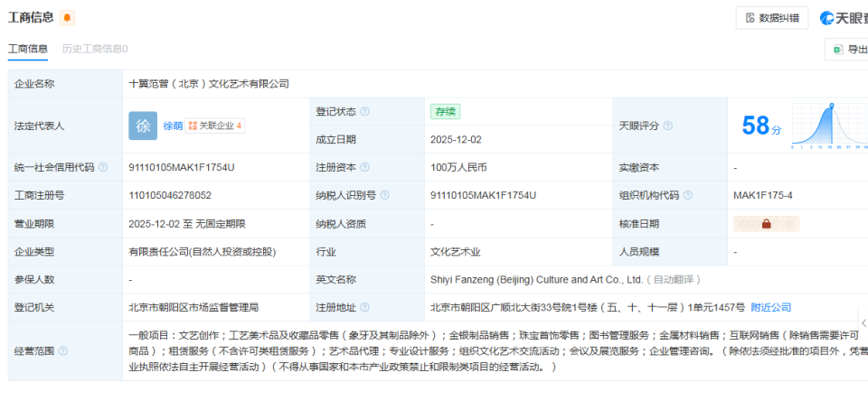Click organization code MAK1F175-4
The height and width of the screenshot is (401, 868).
tap(765, 195)
